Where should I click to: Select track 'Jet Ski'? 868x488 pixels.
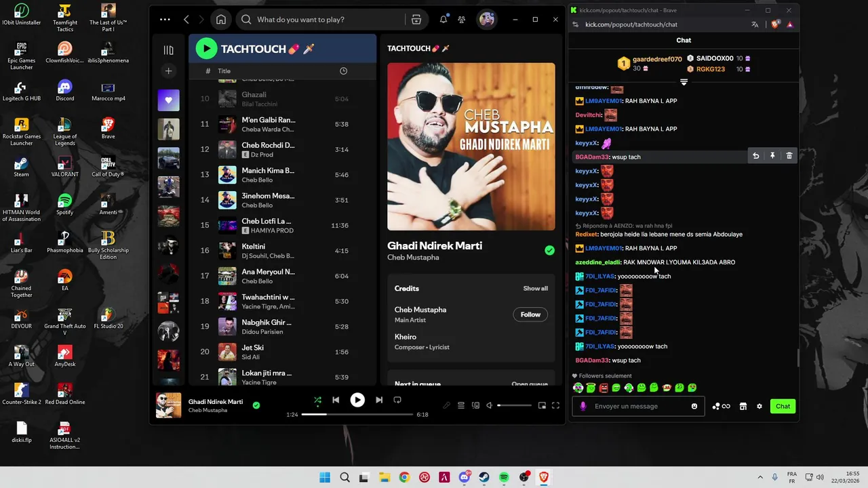[x=282, y=352]
